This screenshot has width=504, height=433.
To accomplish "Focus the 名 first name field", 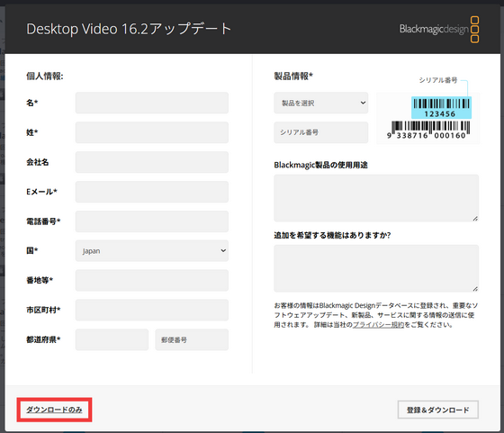I will 152,103.
